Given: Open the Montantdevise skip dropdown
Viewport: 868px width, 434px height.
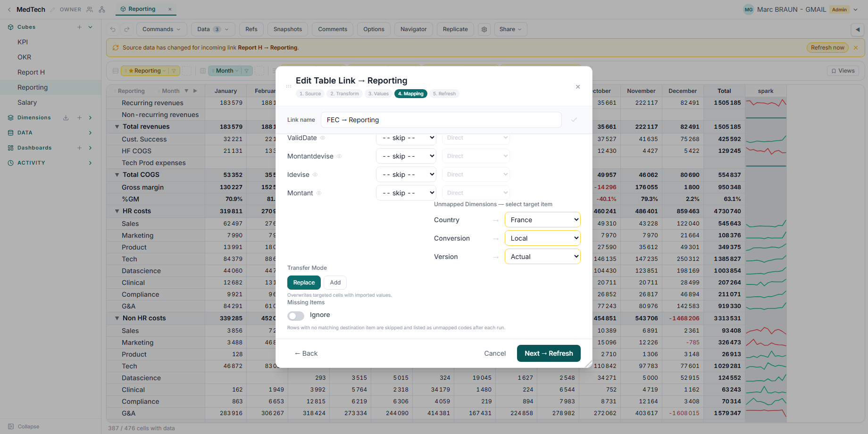Looking at the screenshot, I should coord(406,156).
